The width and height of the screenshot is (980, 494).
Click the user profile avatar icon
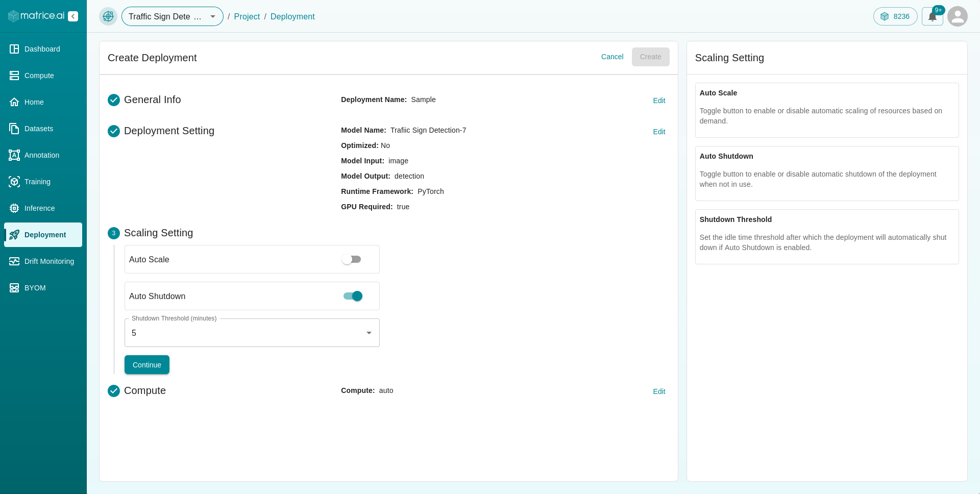(957, 16)
